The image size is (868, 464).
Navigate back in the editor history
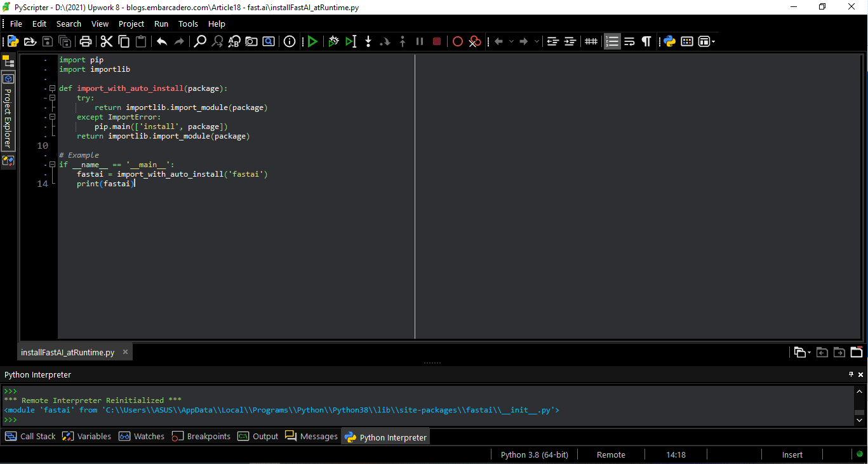[498, 41]
